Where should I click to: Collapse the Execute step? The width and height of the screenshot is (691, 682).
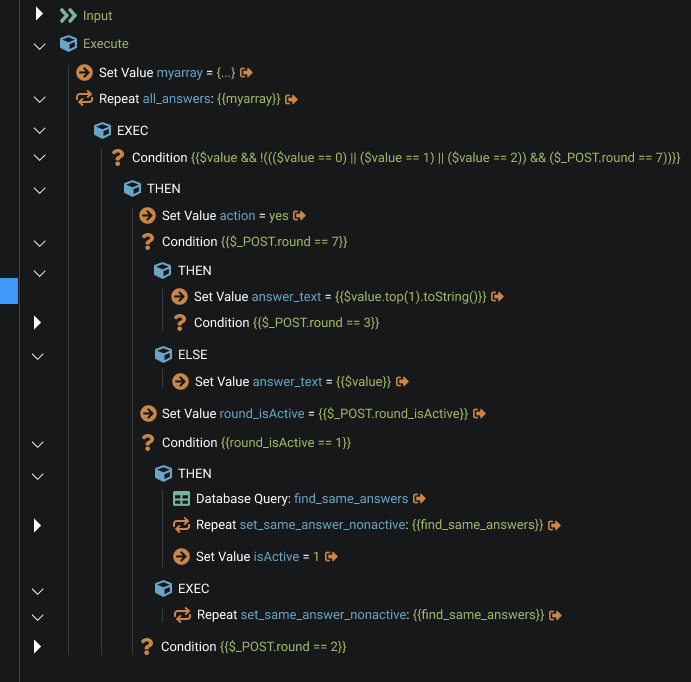[39, 45]
